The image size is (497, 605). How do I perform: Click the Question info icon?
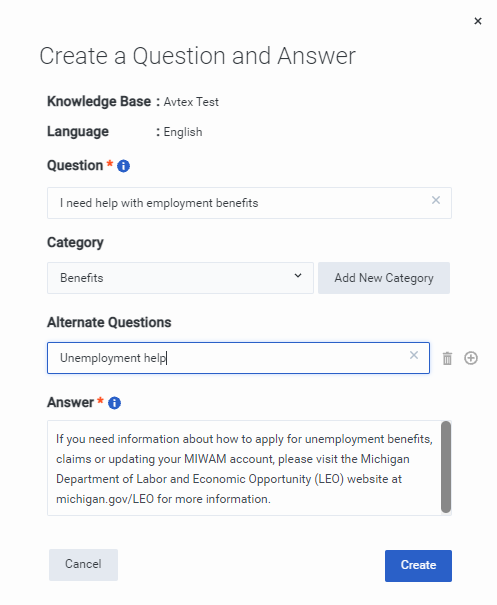123,166
